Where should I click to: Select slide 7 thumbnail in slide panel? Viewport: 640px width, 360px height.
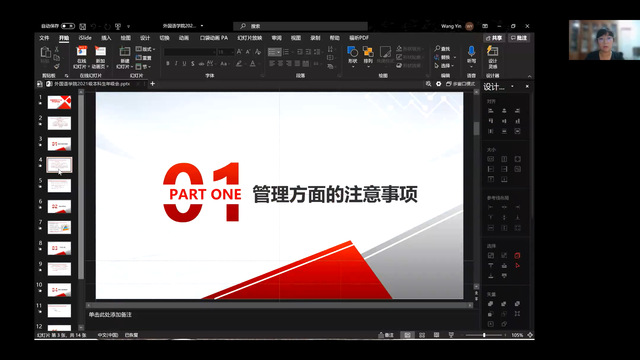[x=59, y=227]
